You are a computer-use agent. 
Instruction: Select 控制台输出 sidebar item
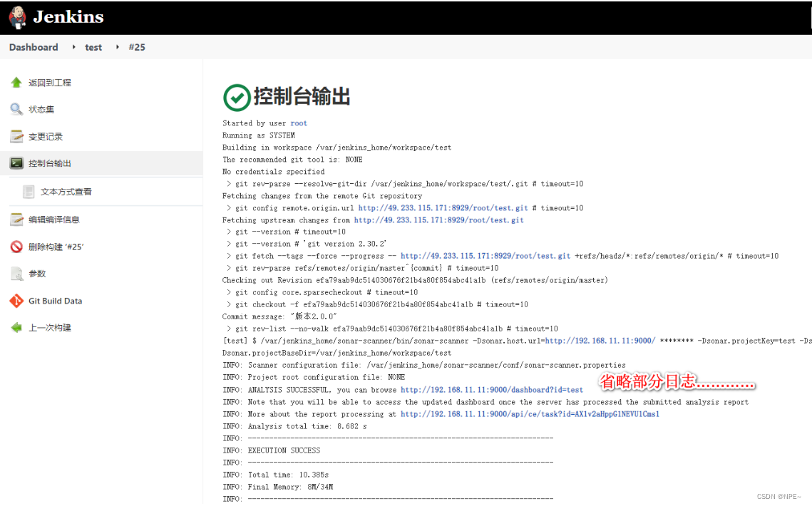click(50, 164)
